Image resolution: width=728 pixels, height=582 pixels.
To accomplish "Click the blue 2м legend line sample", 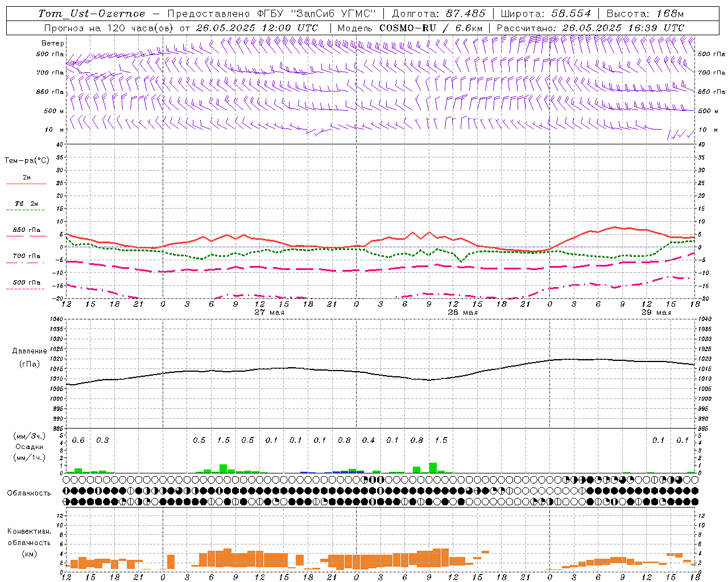I will click(x=27, y=184).
